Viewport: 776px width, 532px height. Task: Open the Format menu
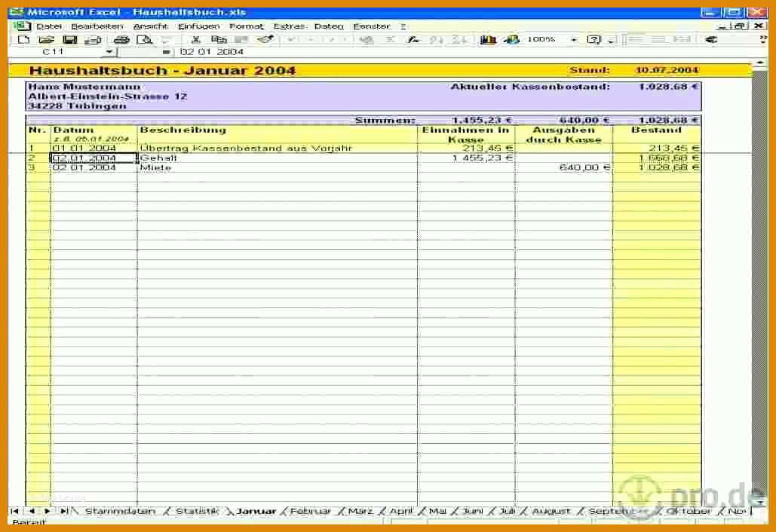pos(247,26)
